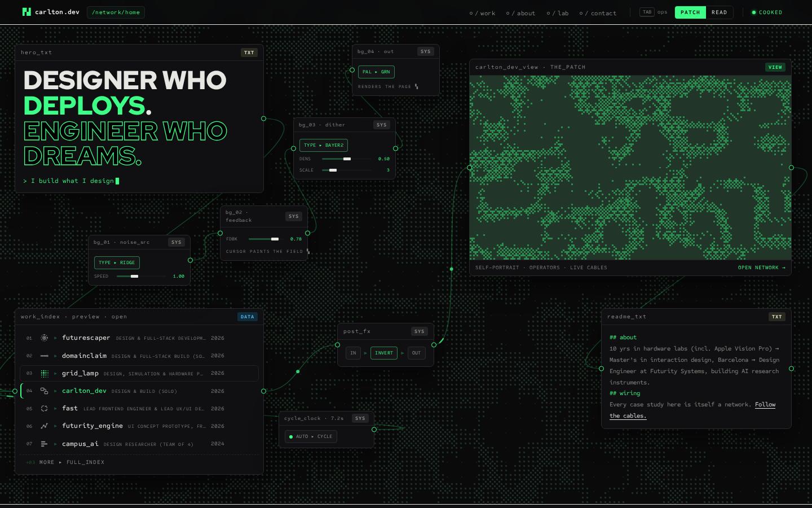Switch to PATCH mode
This screenshot has width=812, height=508.
coord(690,12)
